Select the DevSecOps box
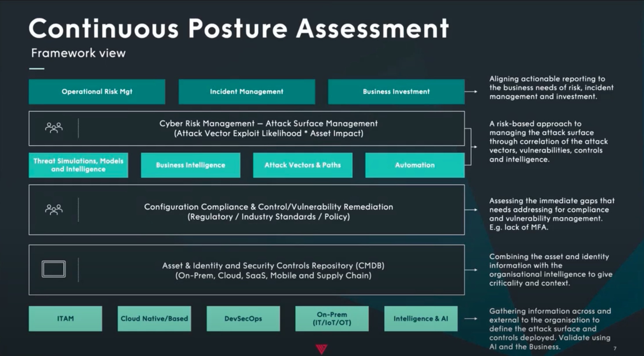 pyautogui.click(x=243, y=319)
